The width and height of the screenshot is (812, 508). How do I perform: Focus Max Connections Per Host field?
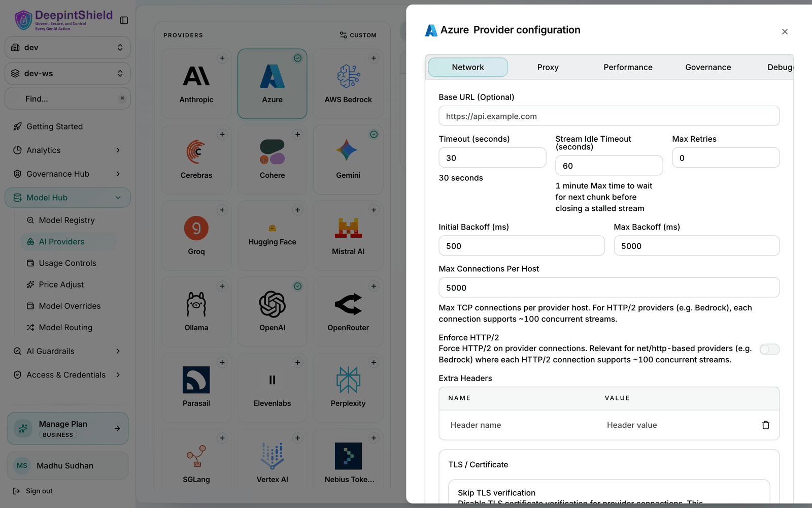pos(609,288)
